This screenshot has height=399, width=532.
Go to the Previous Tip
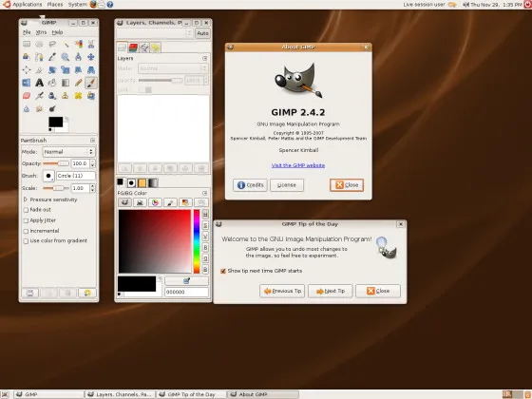click(282, 291)
